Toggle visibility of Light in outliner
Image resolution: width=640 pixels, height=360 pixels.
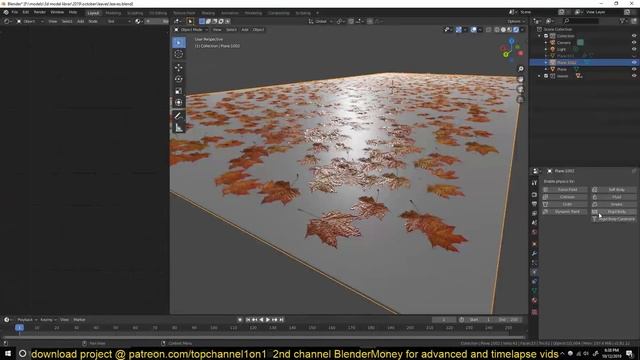634,49
